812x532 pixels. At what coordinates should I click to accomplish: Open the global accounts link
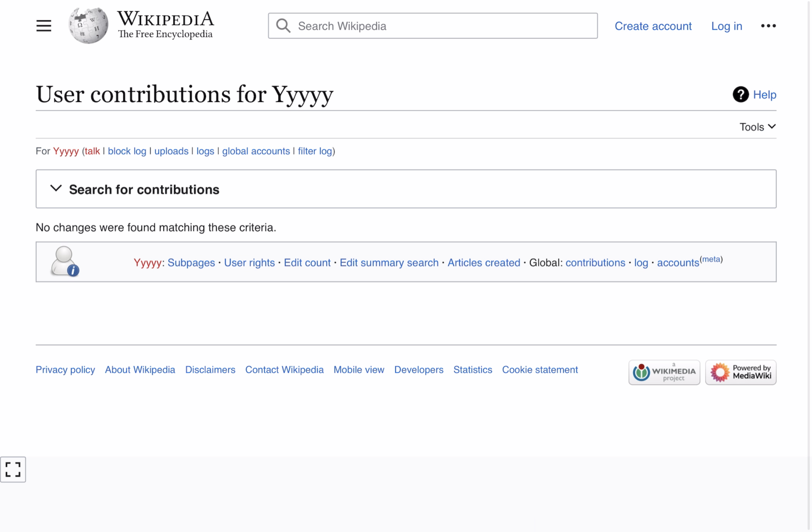[x=256, y=151]
